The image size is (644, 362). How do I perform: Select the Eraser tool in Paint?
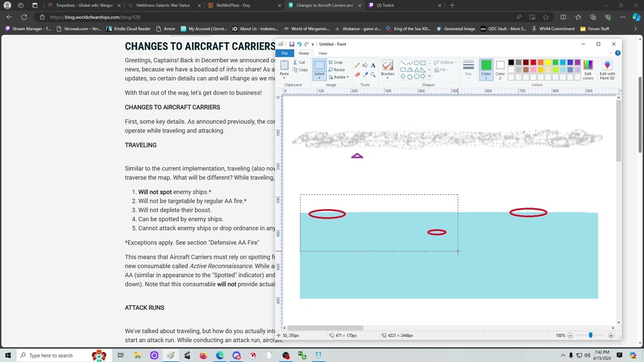pyautogui.click(x=357, y=74)
